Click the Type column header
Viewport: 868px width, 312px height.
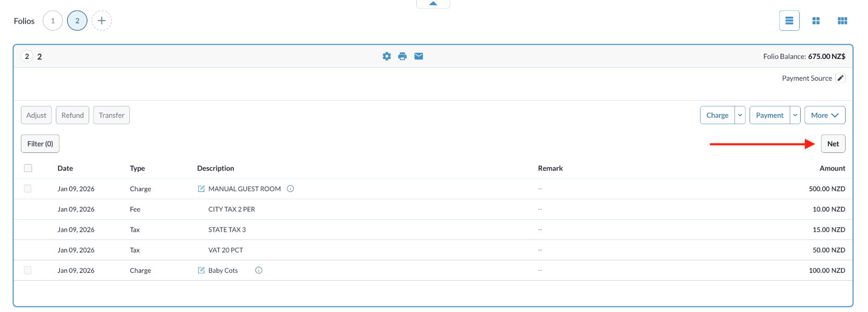point(137,168)
